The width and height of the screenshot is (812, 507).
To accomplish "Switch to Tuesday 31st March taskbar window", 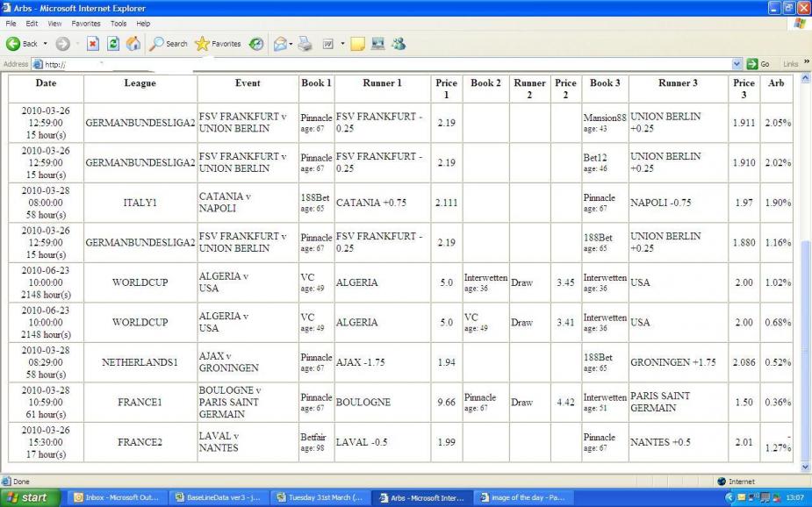I will (x=320, y=497).
